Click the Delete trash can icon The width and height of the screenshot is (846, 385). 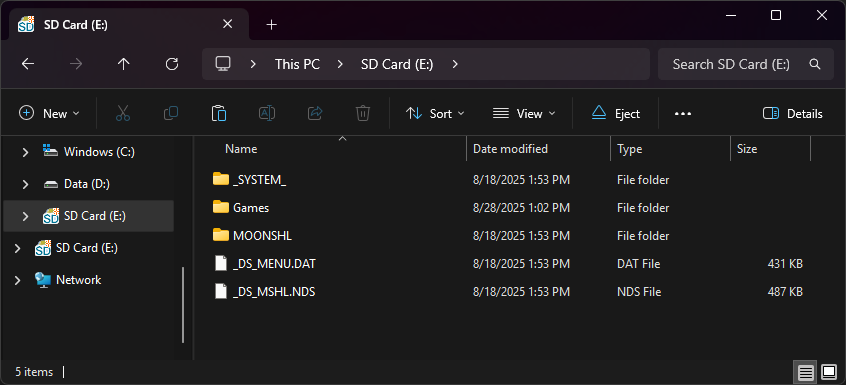pos(363,113)
